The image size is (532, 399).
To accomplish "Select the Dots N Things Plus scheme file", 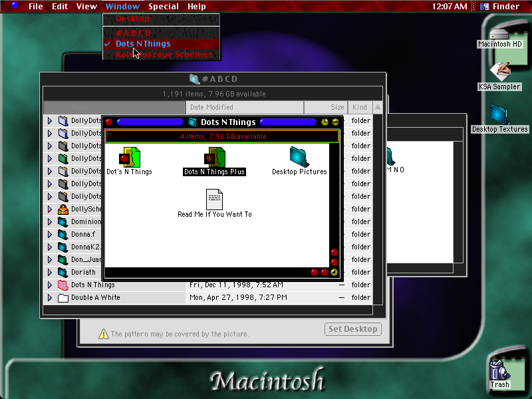I will (x=214, y=157).
